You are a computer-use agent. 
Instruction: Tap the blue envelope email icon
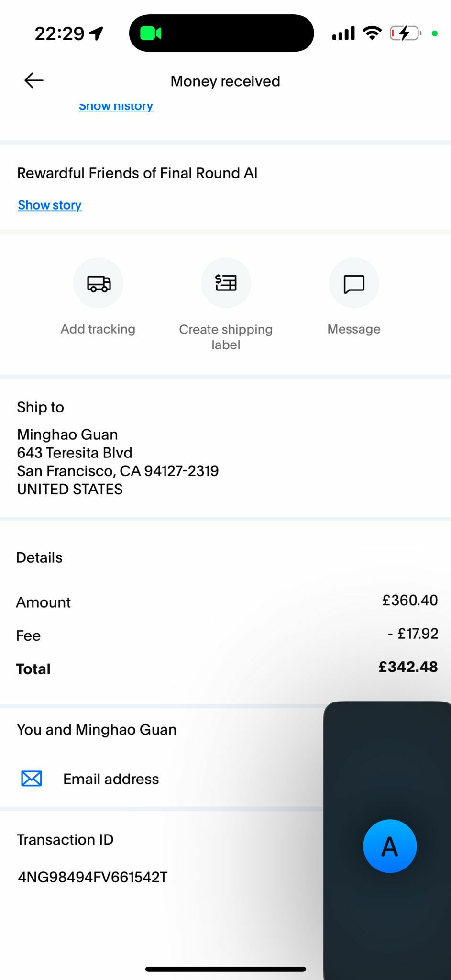[32, 779]
